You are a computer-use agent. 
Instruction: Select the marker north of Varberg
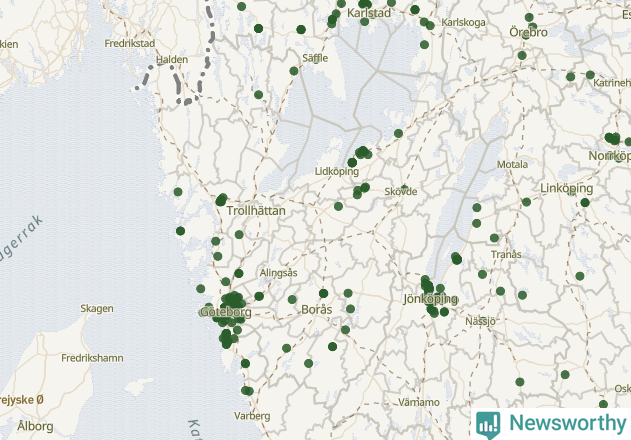click(x=247, y=390)
